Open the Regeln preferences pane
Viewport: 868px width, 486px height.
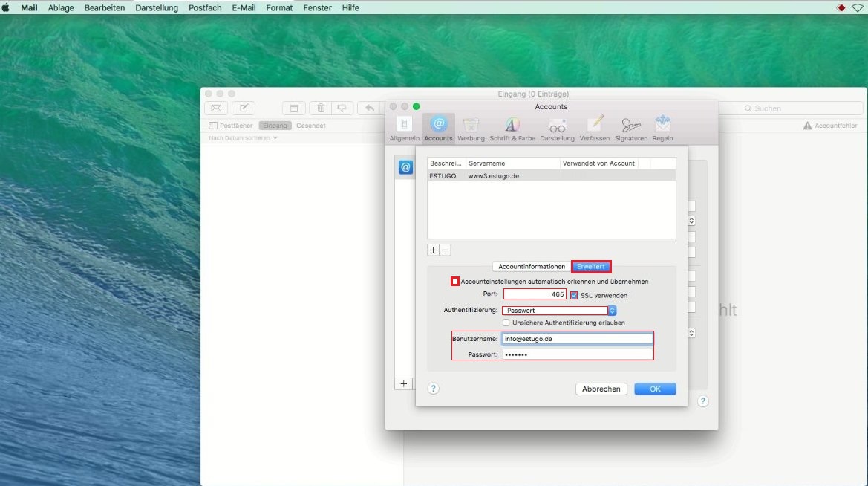point(662,128)
